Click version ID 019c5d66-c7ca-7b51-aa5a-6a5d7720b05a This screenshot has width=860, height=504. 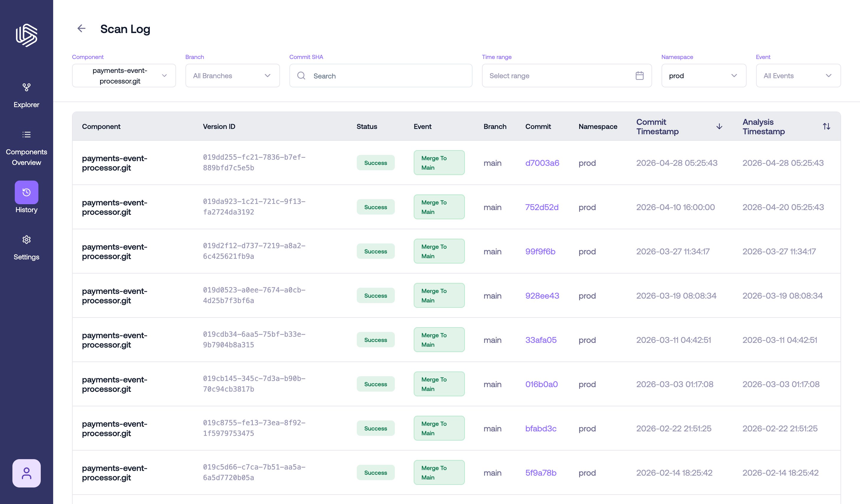point(254,473)
